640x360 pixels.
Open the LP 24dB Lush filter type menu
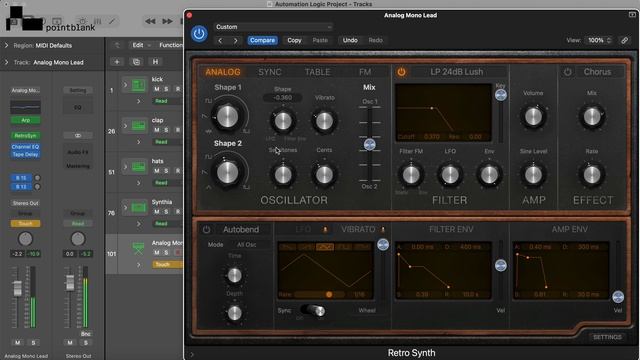457,72
